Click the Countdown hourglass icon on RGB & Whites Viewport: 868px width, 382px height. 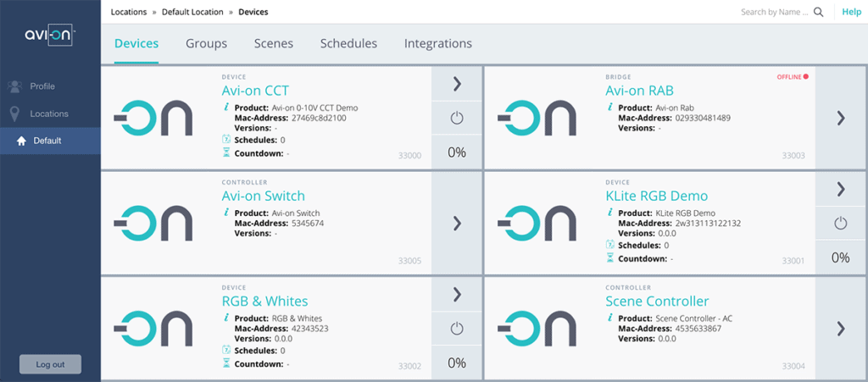(x=226, y=363)
